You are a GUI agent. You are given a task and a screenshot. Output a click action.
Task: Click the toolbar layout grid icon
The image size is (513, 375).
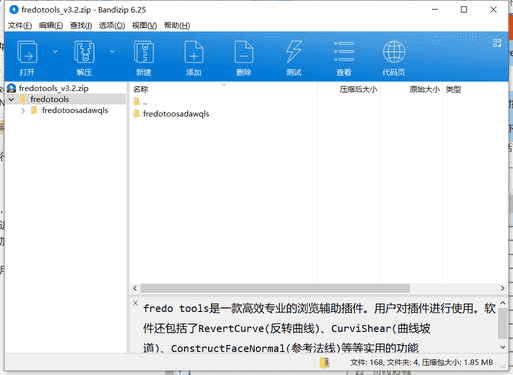click(497, 43)
